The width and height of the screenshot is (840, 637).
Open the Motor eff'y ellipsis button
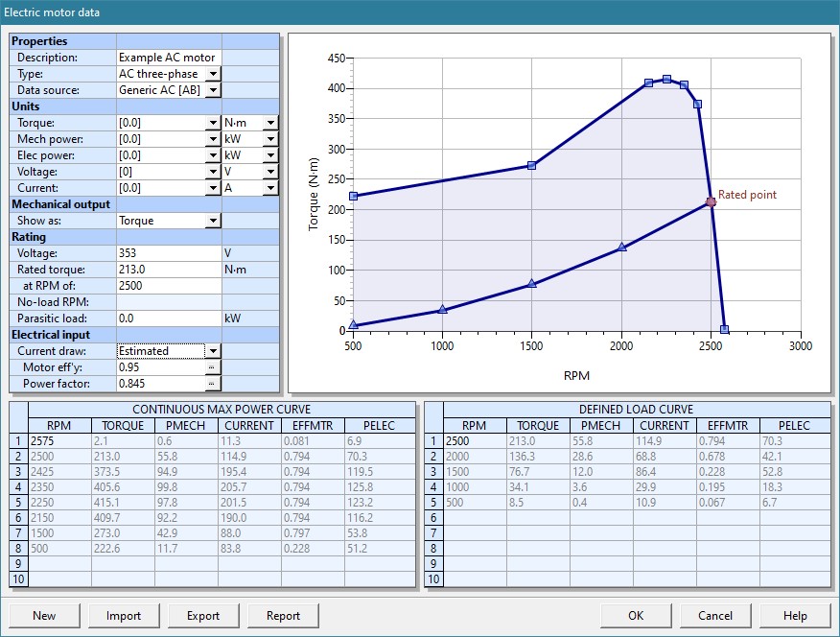(x=213, y=367)
